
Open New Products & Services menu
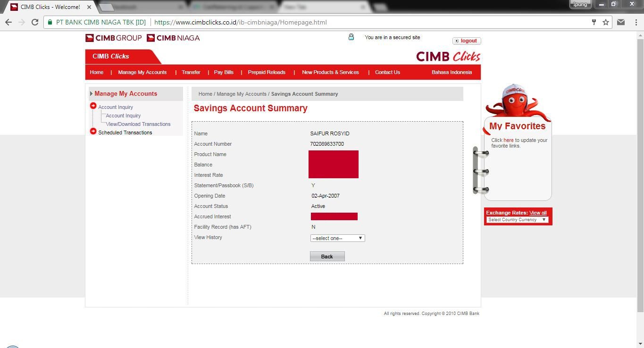[x=330, y=72]
